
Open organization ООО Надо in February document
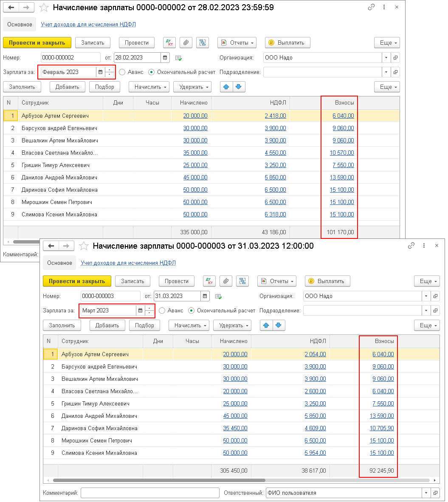[396, 58]
